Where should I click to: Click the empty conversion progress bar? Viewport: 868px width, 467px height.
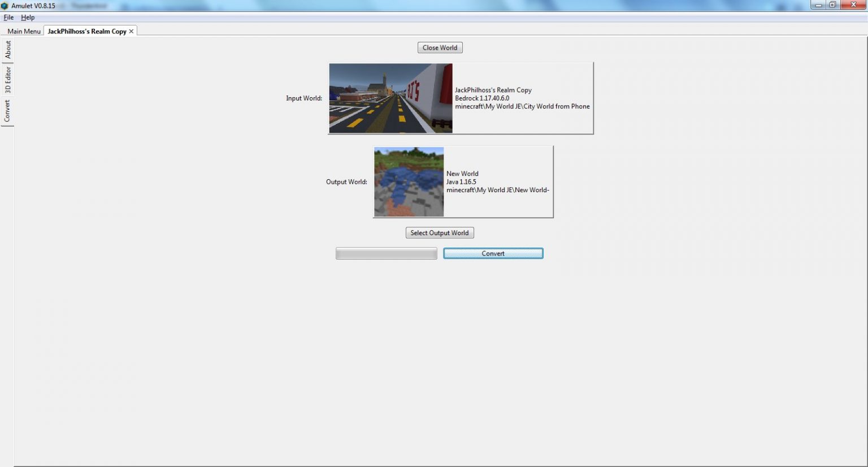(x=386, y=254)
